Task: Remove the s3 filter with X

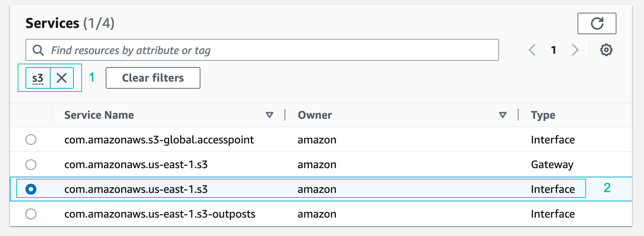Action: (62, 78)
